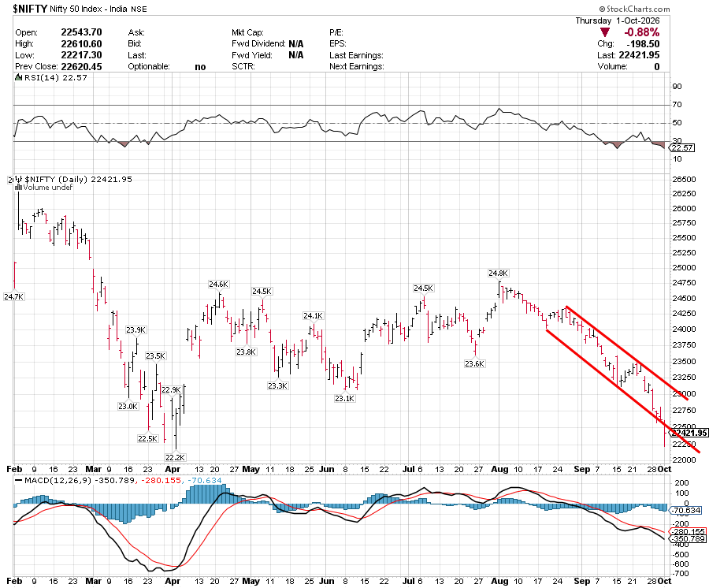709x588 pixels.
Task: Click the 23.5K price label
Action: click(155, 356)
